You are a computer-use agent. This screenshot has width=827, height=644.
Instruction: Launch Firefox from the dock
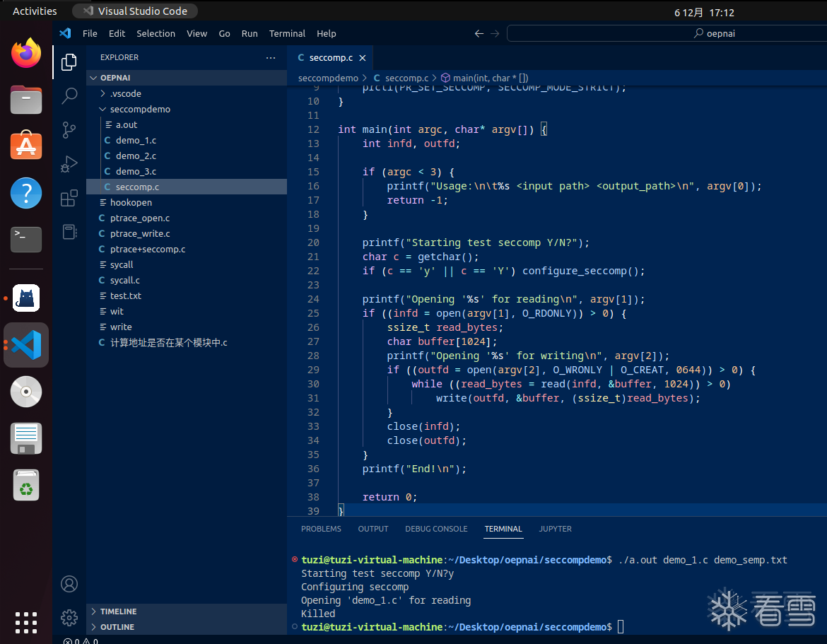pyautogui.click(x=26, y=53)
